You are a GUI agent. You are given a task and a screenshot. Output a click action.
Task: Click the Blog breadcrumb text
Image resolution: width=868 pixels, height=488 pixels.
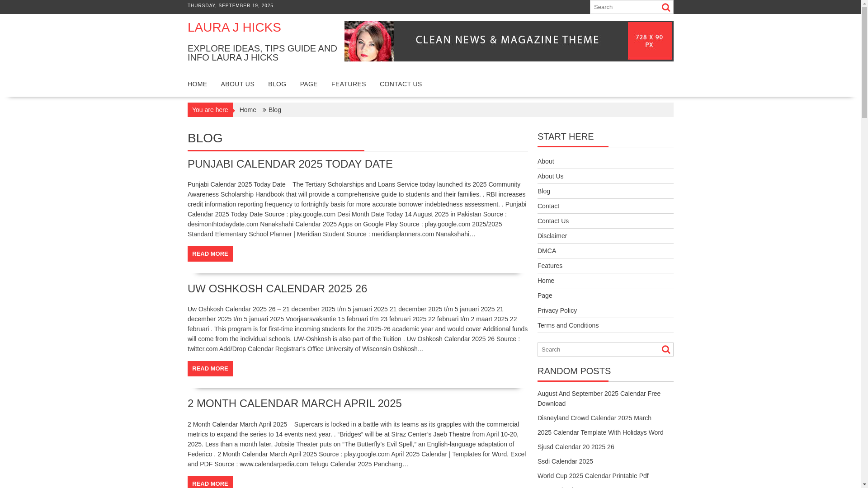click(x=275, y=110)
